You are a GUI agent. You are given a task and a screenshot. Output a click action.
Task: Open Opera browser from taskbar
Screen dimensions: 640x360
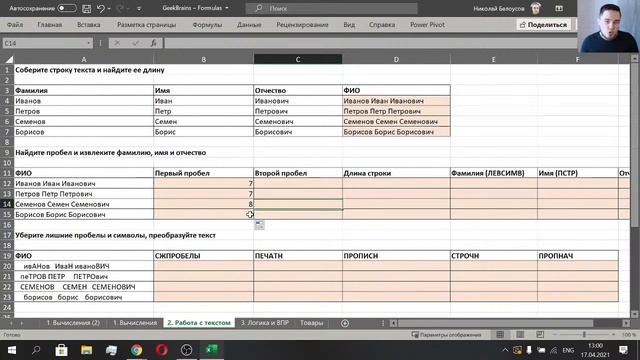click(x=162, y=350)
